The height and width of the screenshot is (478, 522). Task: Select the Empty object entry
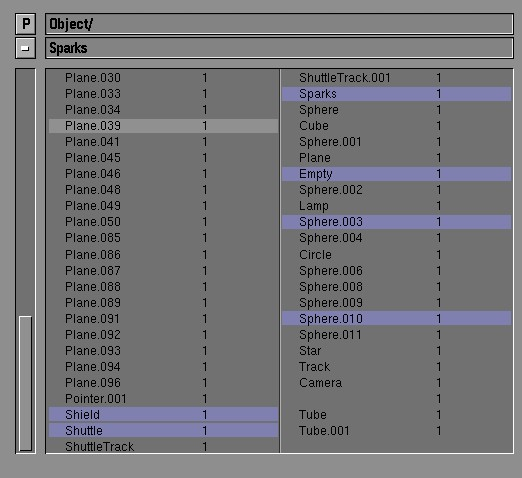(x=397, y=174)
